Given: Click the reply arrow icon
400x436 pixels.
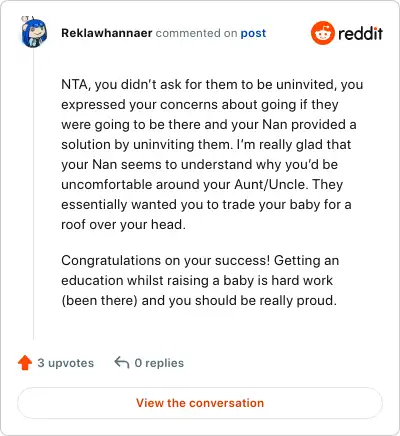Looking at the screenshot, I should [x=122, y=363].
